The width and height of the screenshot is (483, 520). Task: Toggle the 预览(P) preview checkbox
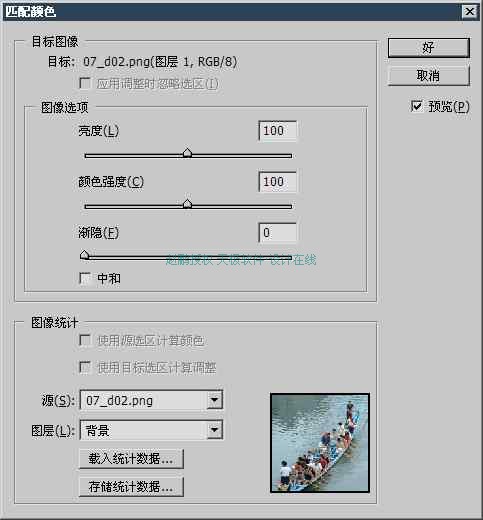(417, 106)
